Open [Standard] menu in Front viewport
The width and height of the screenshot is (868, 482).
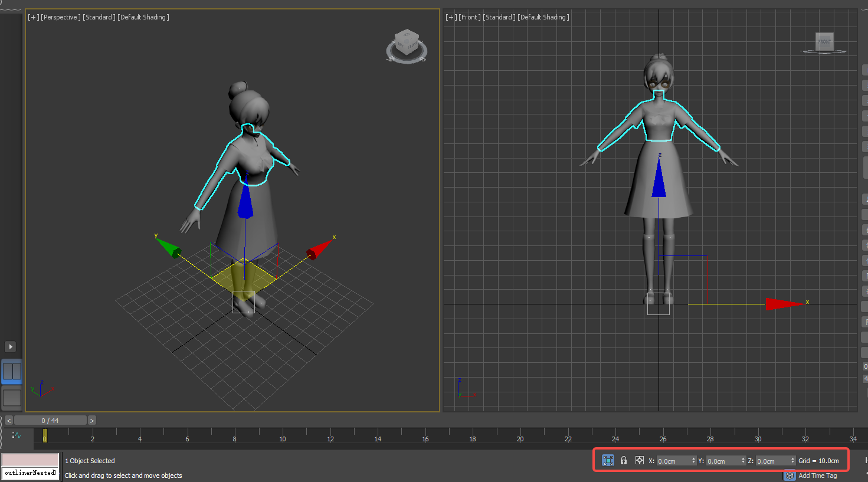pyautogui.click(x=499, y=17)
